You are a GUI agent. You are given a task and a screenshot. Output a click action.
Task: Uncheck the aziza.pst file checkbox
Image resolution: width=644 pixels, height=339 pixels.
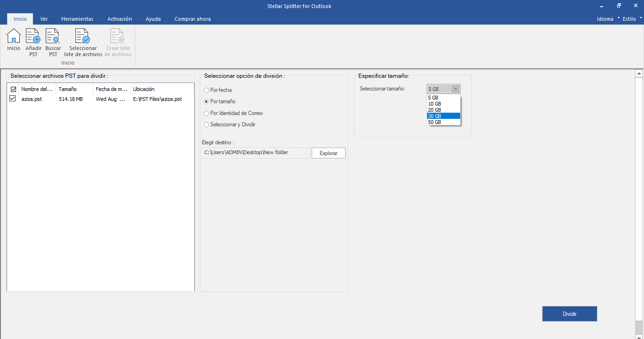[13, 99]
